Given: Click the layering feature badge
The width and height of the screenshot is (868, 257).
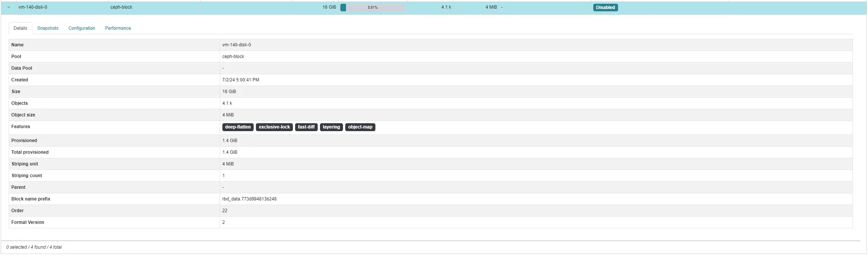Looking at the screenshot, I should (331, 127).
